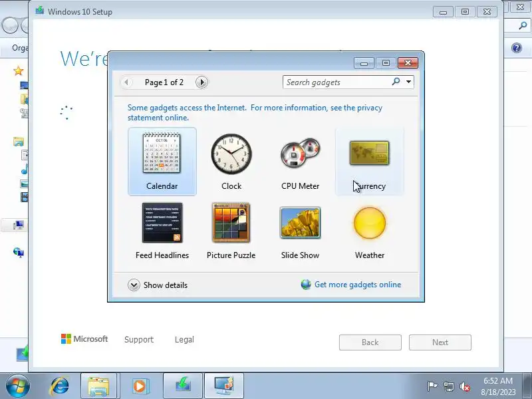Click the Back button in Windows 10 Setup
The height and width of the screenshot is (399, 532).
(370, 342)
